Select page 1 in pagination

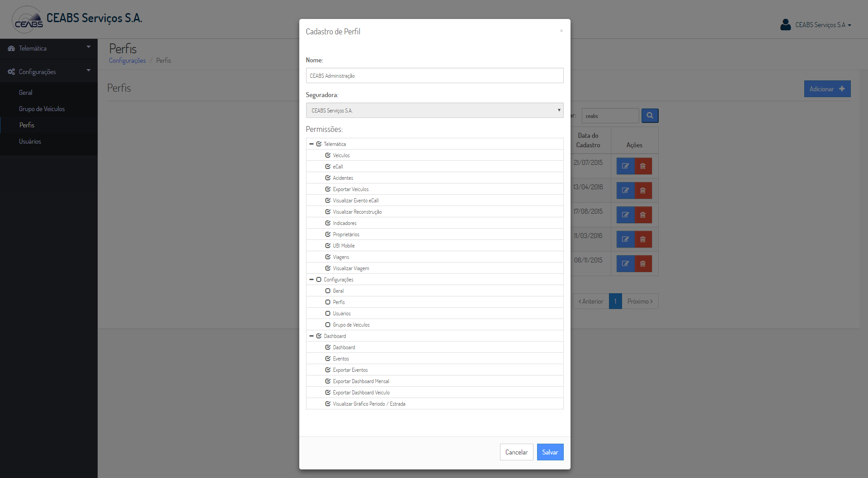tap(615, 301)
